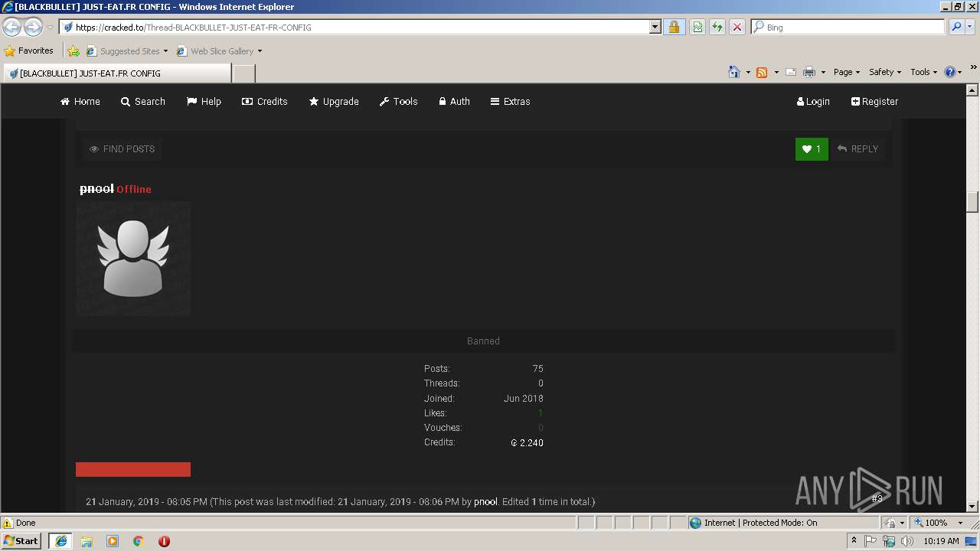Click the page vertical scrollbar thumb
Viewport: 980px width, 551px height.
(972, 201)
